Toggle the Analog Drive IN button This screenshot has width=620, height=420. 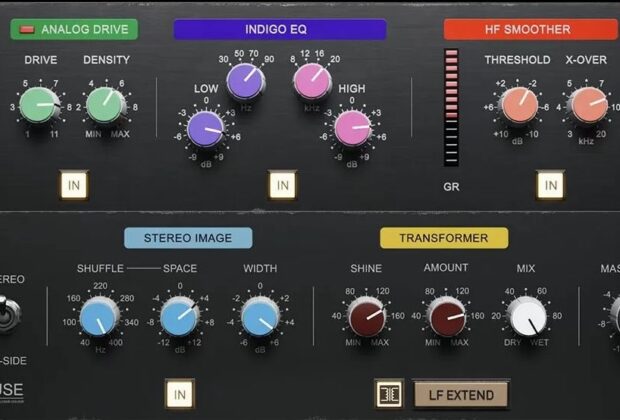pyautogui.click(x=74, y=185)
